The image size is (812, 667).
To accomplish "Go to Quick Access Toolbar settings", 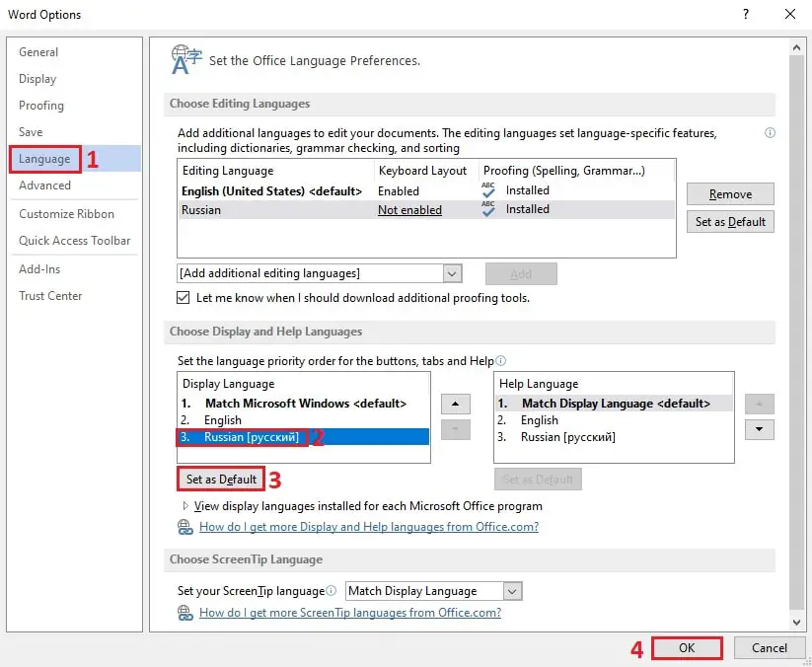I will pyautogui.click(x=75, y=241).
